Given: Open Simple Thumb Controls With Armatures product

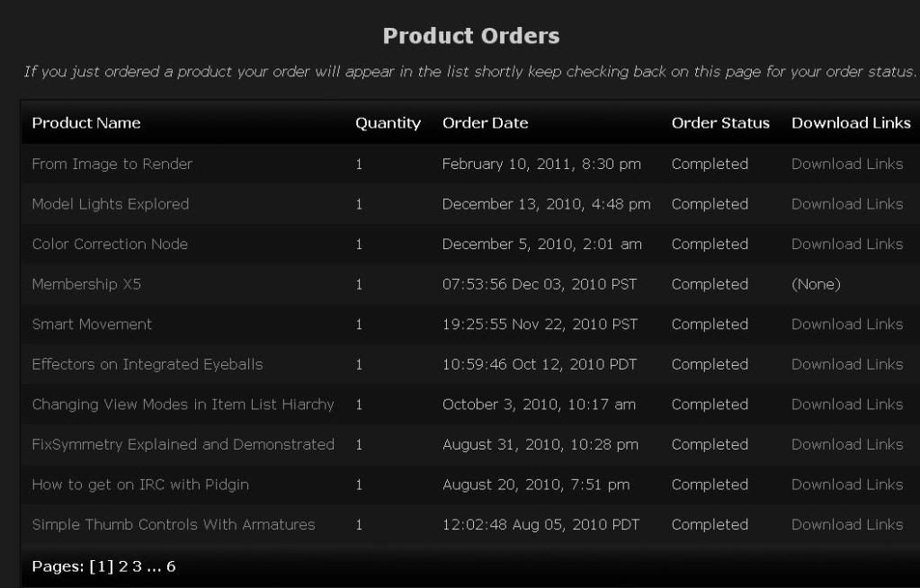Looking at the screenshot, I should (x=174, y=524).
